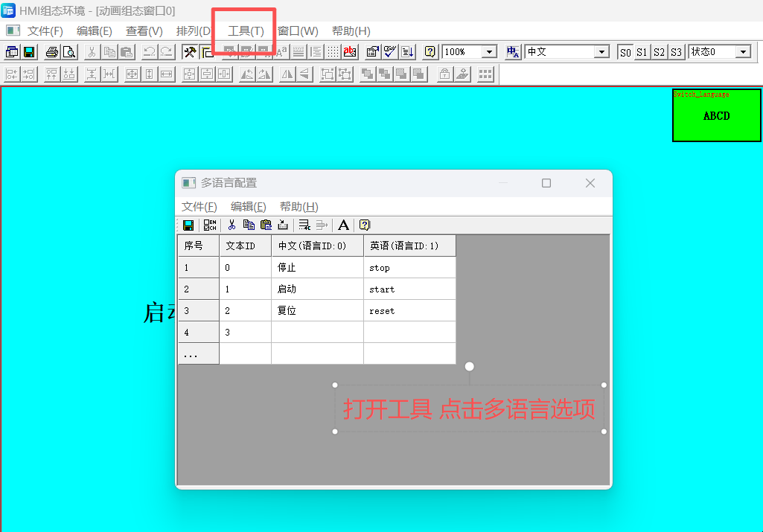Open the 工具(T) menu

click(x=246, y=31)
